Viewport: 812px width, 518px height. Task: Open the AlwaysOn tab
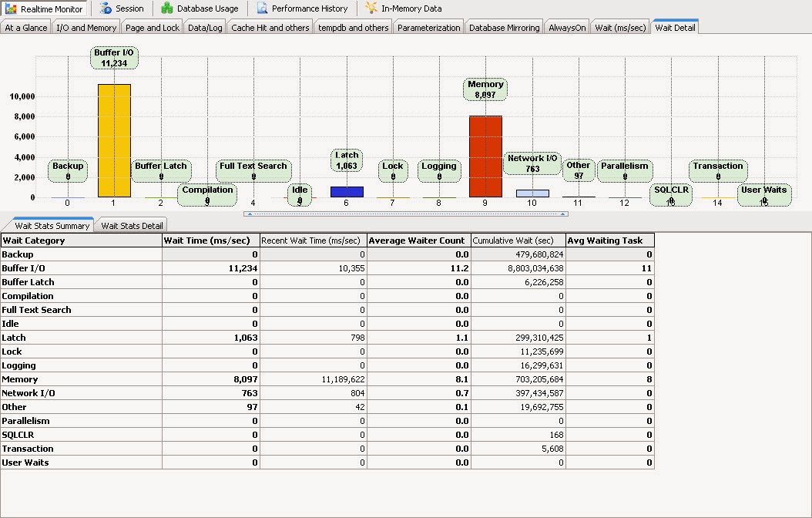pyautogui.click(x=569, y=26)
